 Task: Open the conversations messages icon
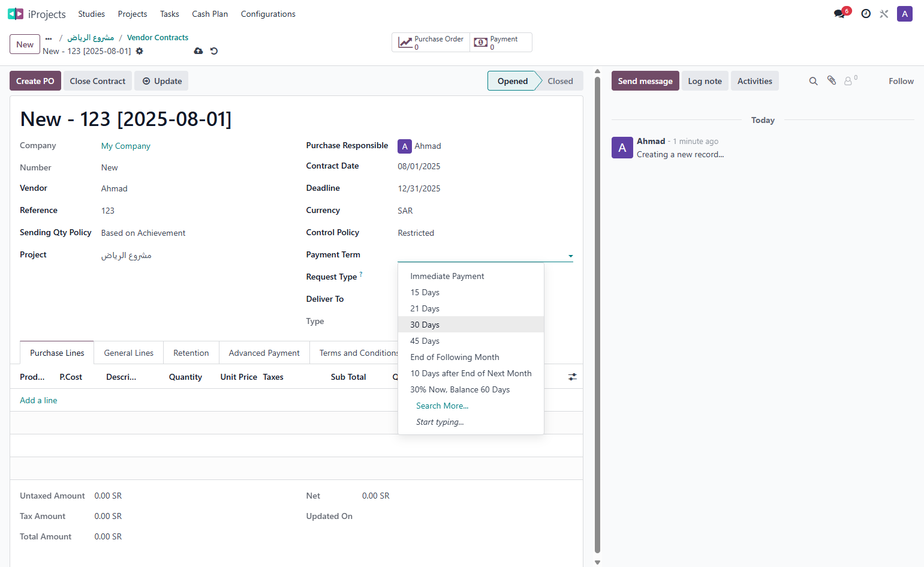pyautogui.click(x=839, y=14)
